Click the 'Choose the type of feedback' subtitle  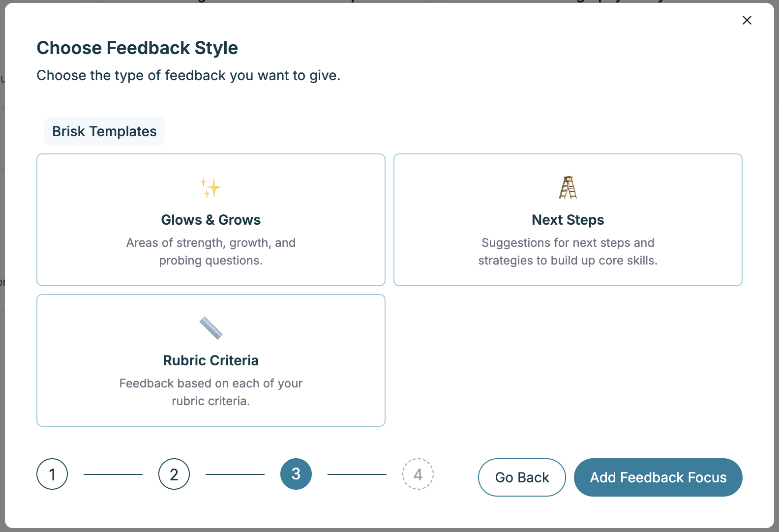coord(188,75)
